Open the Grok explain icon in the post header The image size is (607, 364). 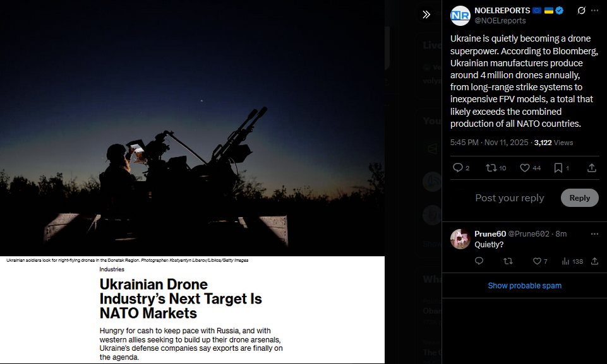581,11
